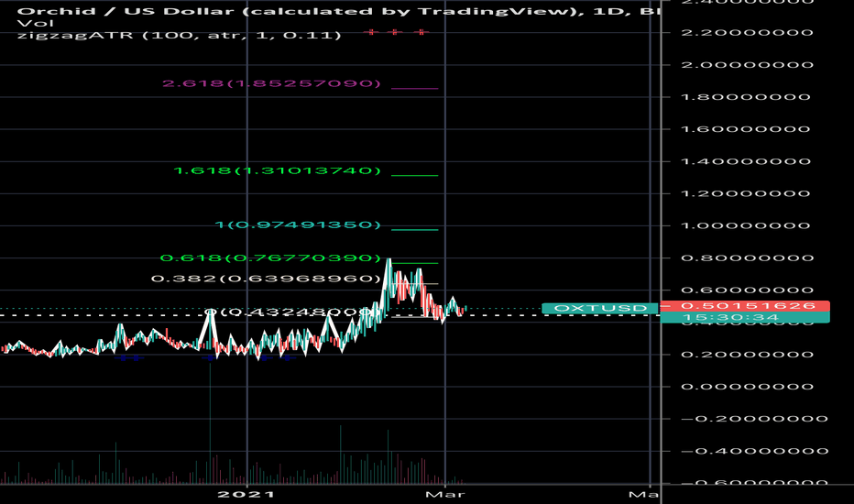The image size is (854, 504).
Task: Select the purple 2.618 extension line
Action: coord(414,88)
